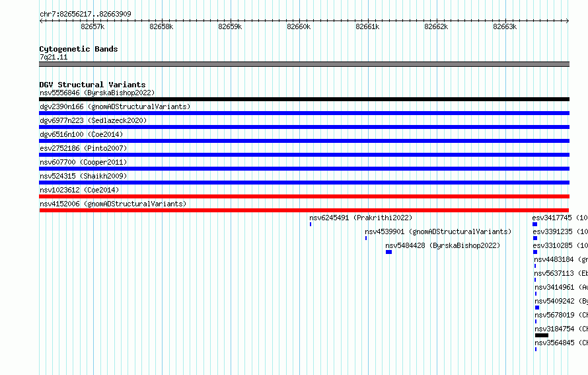Viewport: 588px width, 375px height.
Task: Click the blue nsv524315 variant bar
Action: tap(304, 183)
